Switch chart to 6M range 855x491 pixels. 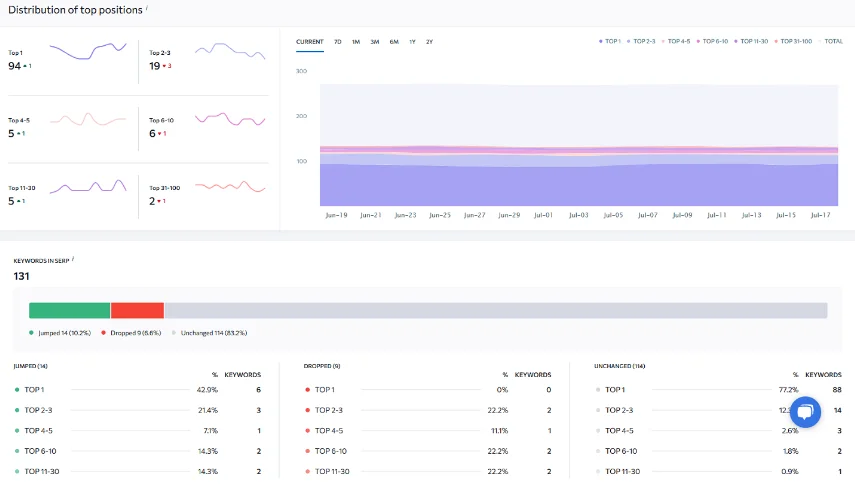394,41
